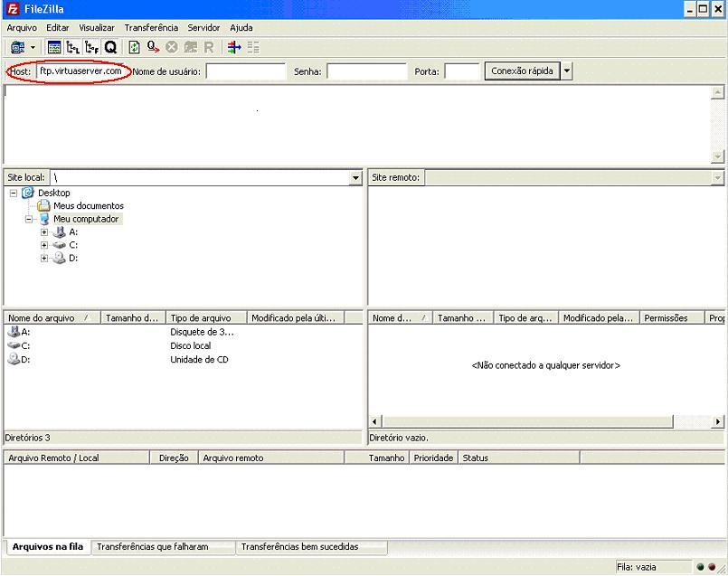Focus the Senha password field
This screenshot has height=576, width=728.
(x=367, y=71)
